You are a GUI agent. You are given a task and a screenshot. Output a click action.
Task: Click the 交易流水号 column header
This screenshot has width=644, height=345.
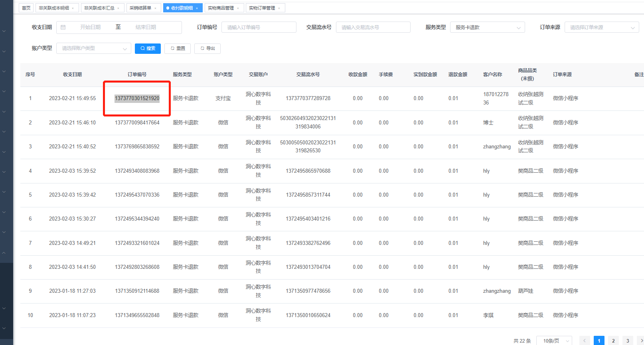(x=308, y=75)
